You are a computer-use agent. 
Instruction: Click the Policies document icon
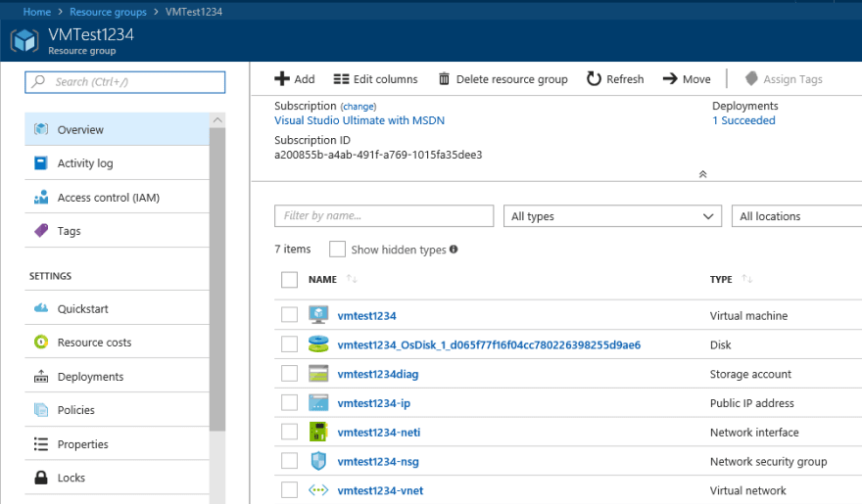(41, 410)
